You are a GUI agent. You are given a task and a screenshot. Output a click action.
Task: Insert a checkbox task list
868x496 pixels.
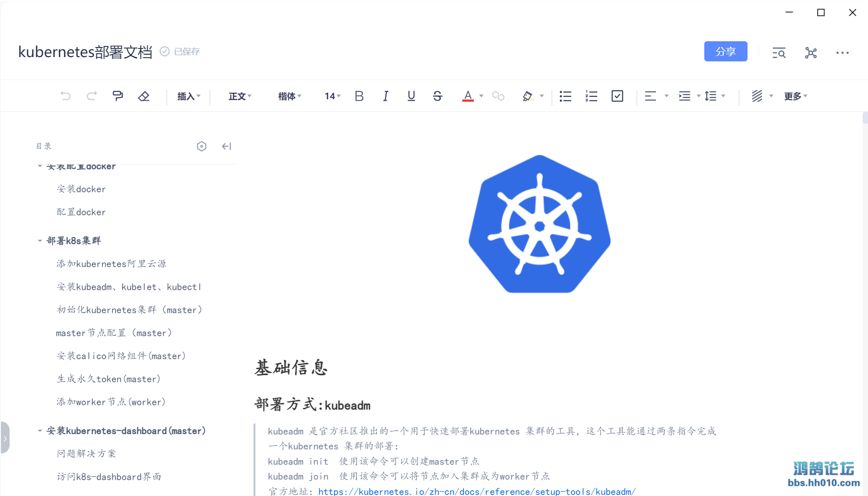tap(617, 96)
